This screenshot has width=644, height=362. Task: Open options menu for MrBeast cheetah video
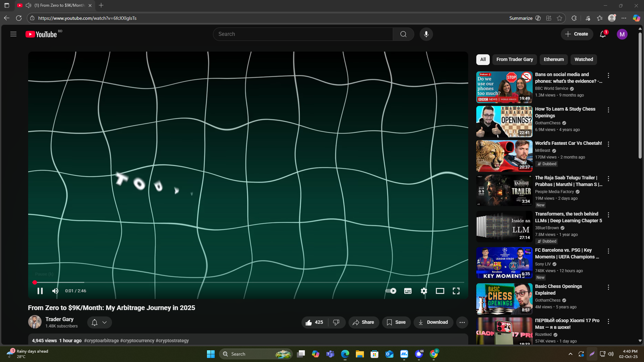pyautogui.click(x=608, y=144)
